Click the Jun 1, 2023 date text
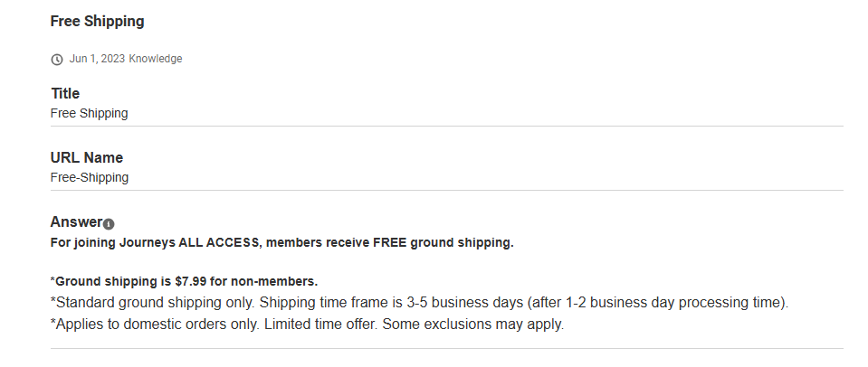The image size is (868, 367). 97,59
